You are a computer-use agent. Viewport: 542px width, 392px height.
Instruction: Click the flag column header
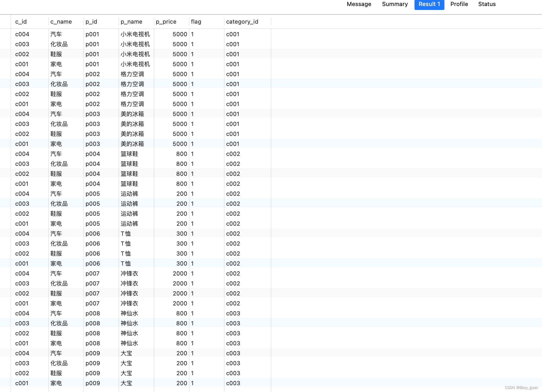pos(196,22)
